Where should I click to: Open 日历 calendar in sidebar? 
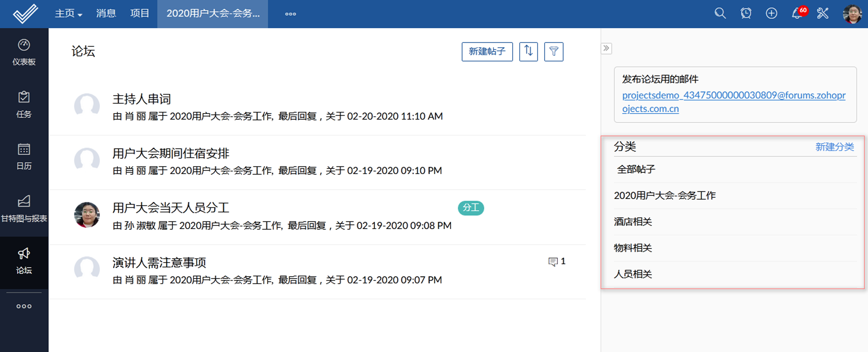(24, 157)
